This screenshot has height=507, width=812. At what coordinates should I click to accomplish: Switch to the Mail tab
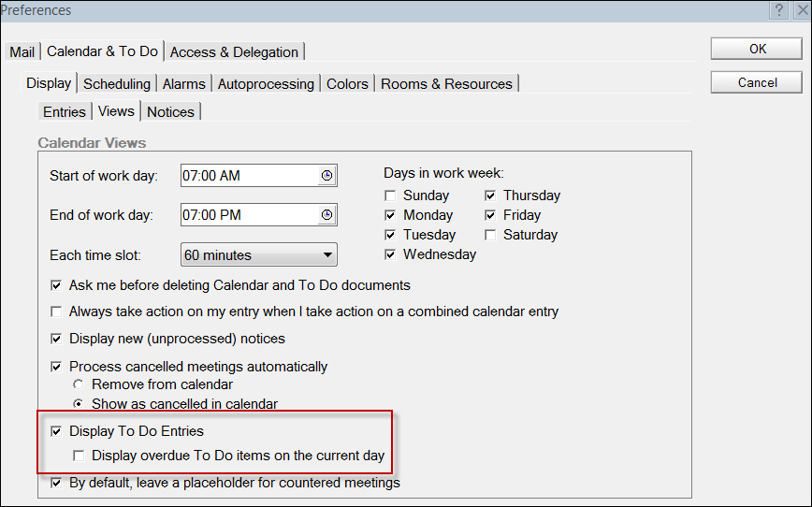pos(22,51)
